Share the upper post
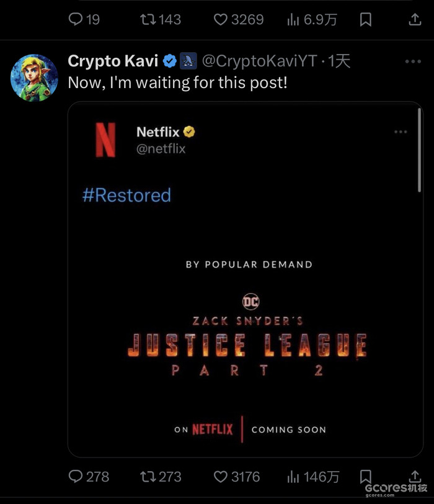This screenshot has width=434, height=504. pyautogui.click(x=415, y=20)
